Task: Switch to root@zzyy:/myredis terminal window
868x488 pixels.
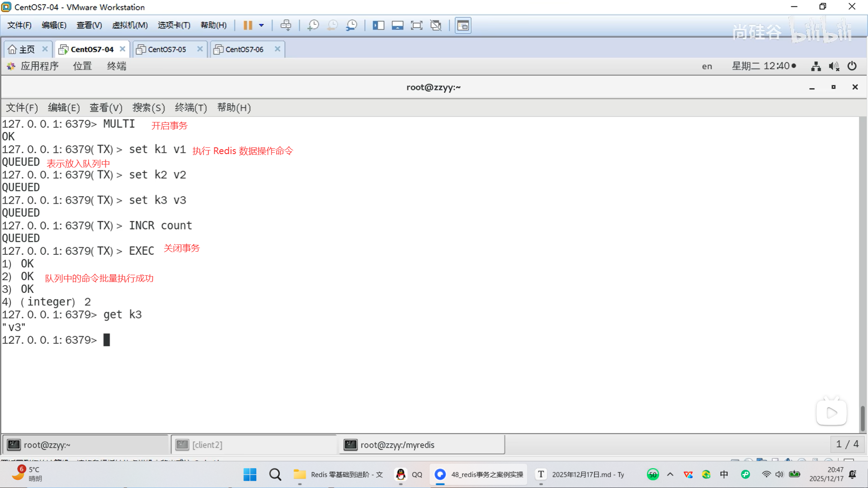Action: point(397,445)
